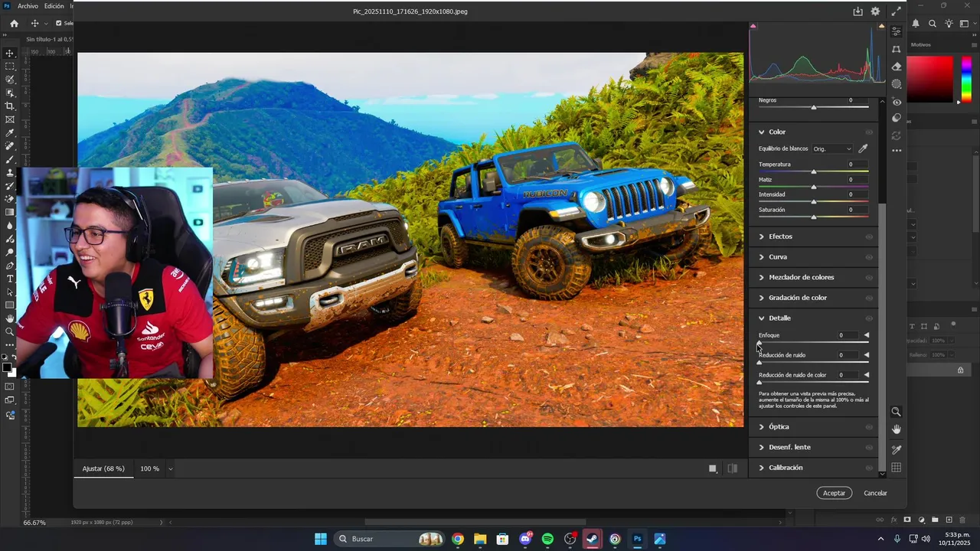Toggle the color sampler eyedropper tool

[896, 449]
